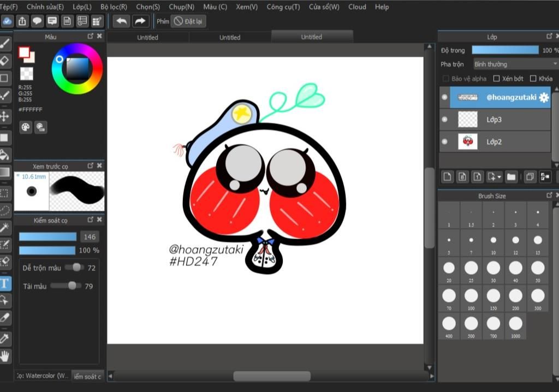Open the Cloud menu
The image size is (559, 392).
pos(357,7)
